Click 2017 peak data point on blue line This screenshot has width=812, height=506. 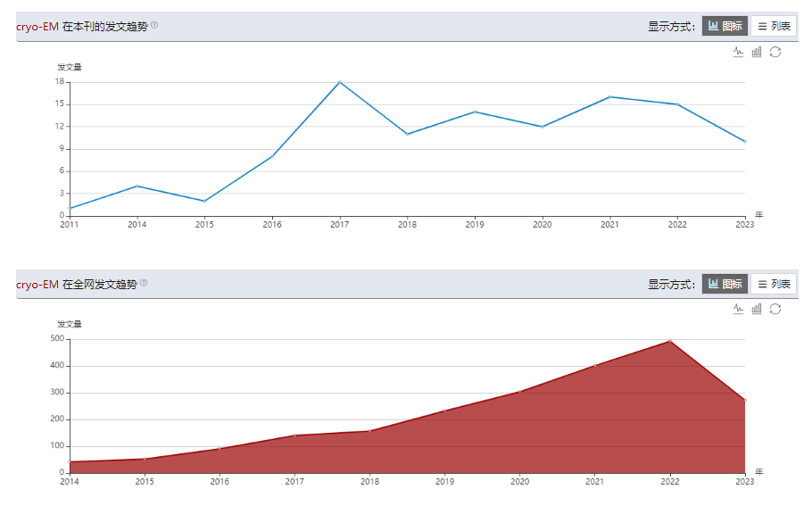coord(339,82)
